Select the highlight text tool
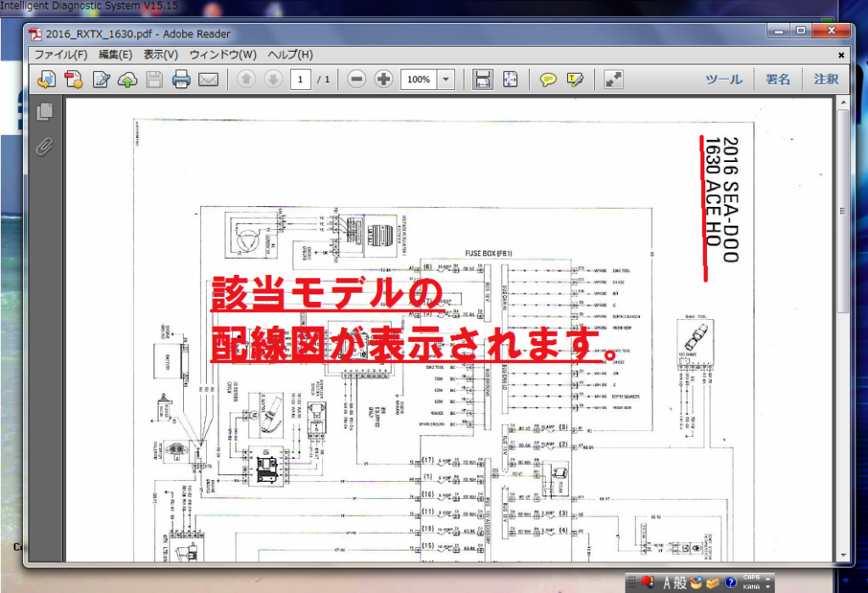 point(576,80)
